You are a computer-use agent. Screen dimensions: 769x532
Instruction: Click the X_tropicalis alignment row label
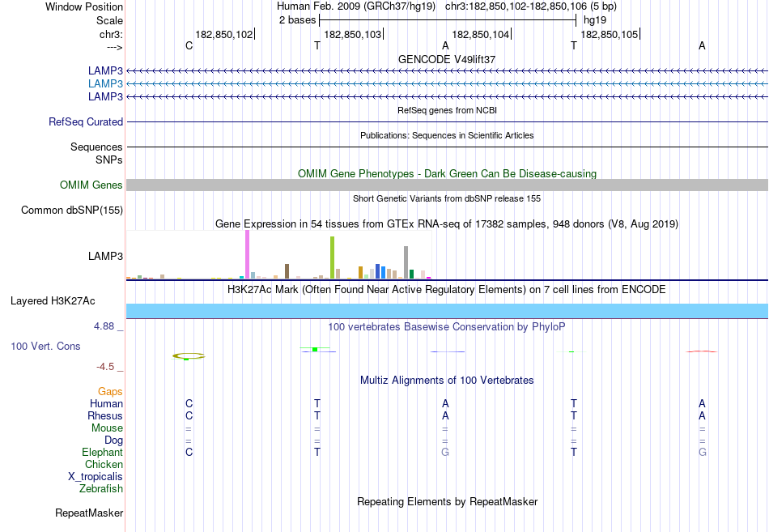click(x=96, y=477)
